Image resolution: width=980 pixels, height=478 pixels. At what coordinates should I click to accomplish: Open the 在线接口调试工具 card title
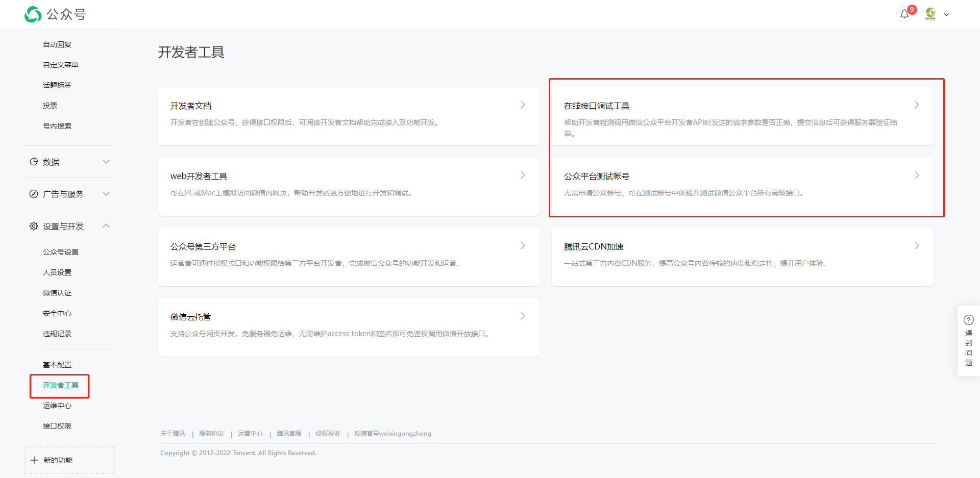point(597,106)
